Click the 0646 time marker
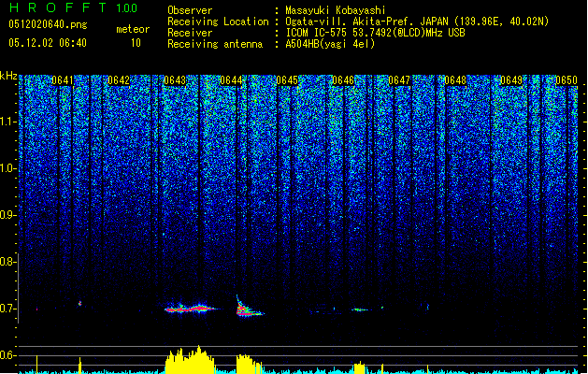 (343, 80)
